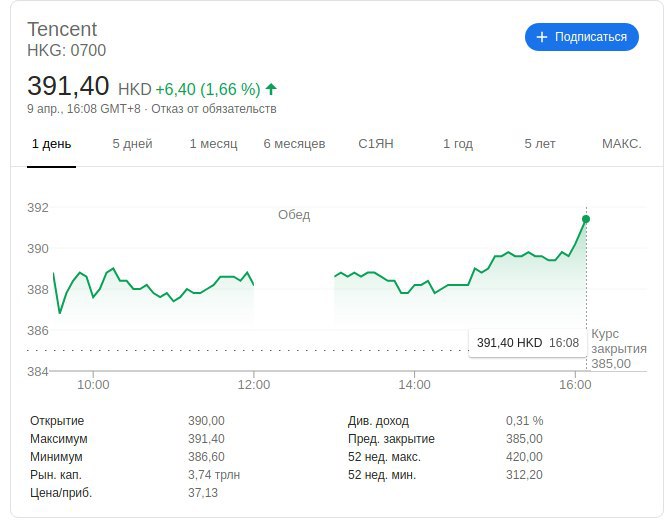
Task: Click the green up arrow price indicator
Action: 271,89
